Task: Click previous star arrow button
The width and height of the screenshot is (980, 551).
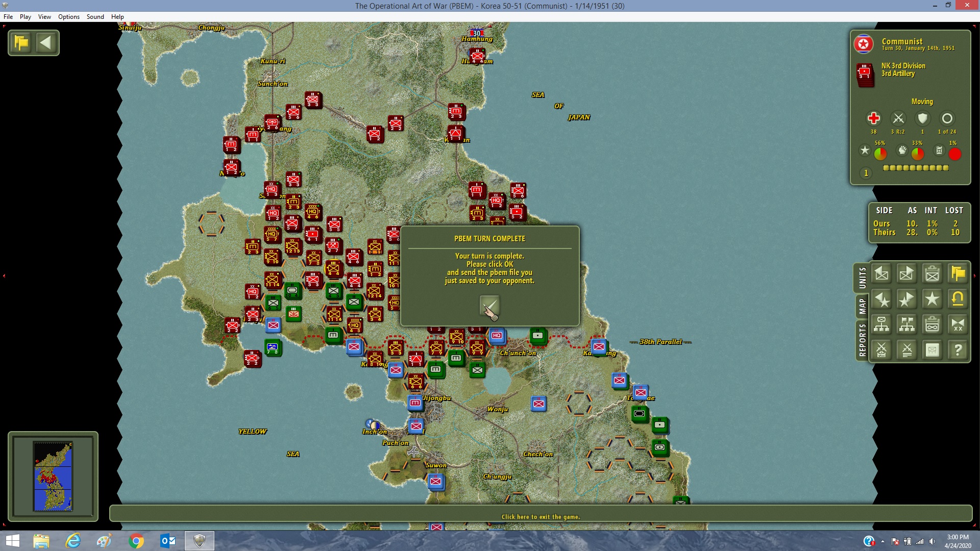Action: [x=881, y=299]
